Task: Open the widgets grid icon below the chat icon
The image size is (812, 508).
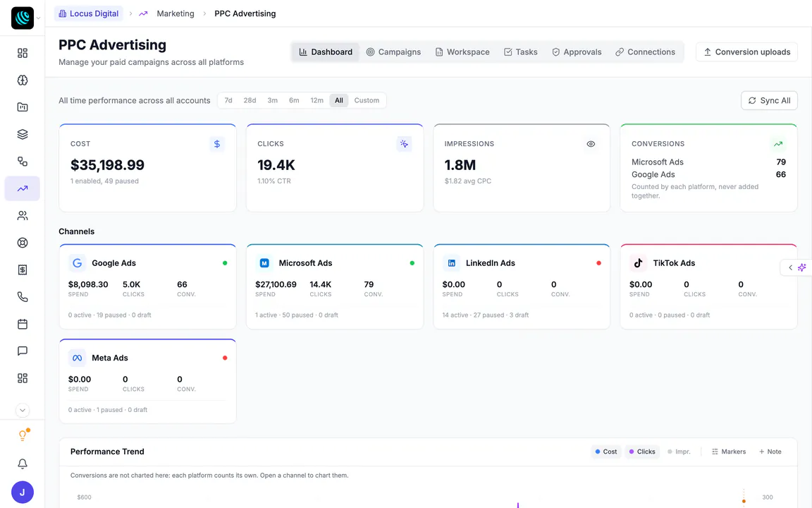Action: (23, 378)
